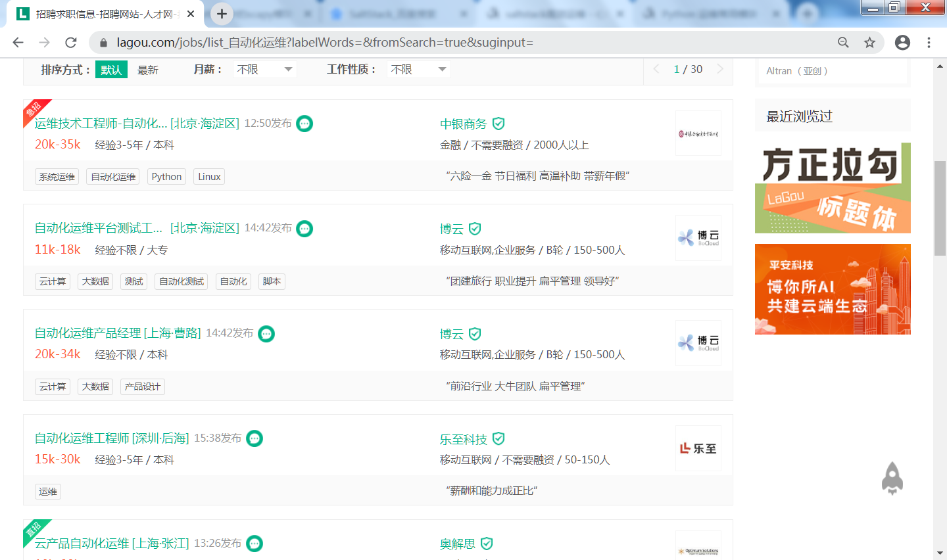Reload the page with refresh icon
Screen dimensions: 947x560
coord(71,43)
